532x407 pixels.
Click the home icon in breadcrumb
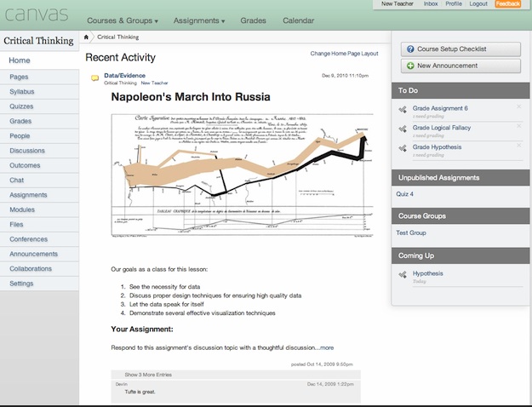[86, 37]
